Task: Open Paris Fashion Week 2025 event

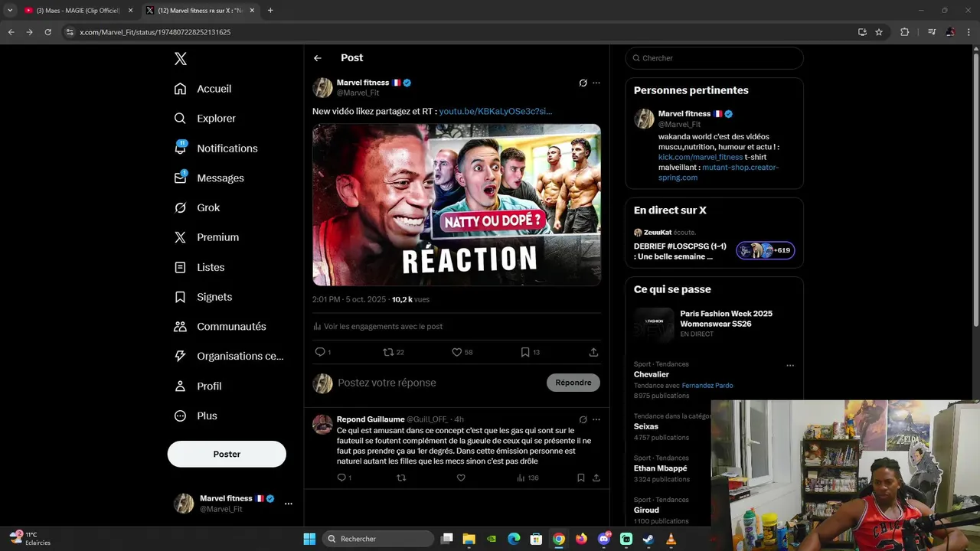Action: [x=714, y=324]
